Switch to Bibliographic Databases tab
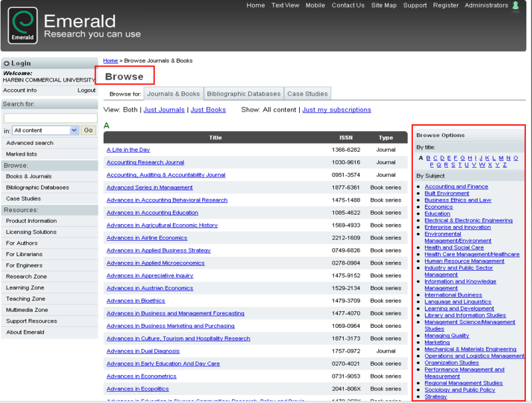Image resolution: width=532 pixels, height=403 pixels. 243,94
